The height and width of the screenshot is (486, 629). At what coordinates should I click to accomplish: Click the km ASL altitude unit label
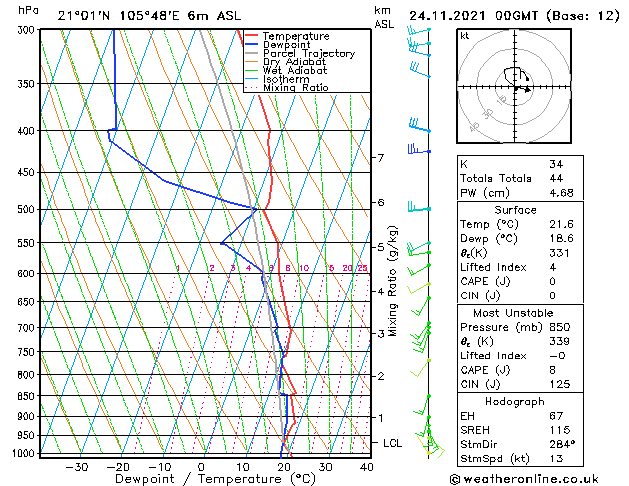pyautogui.click(x=384, y=17)
